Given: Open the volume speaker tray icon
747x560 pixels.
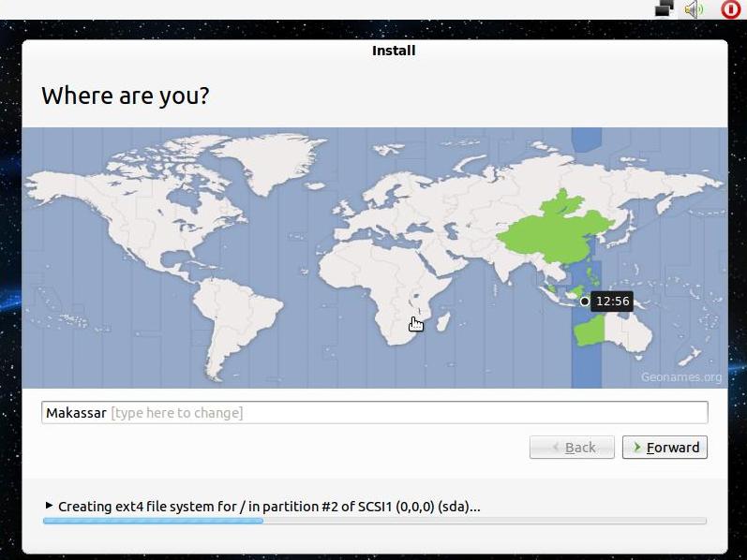Looking at the screenshot, I should click(694, 9).
